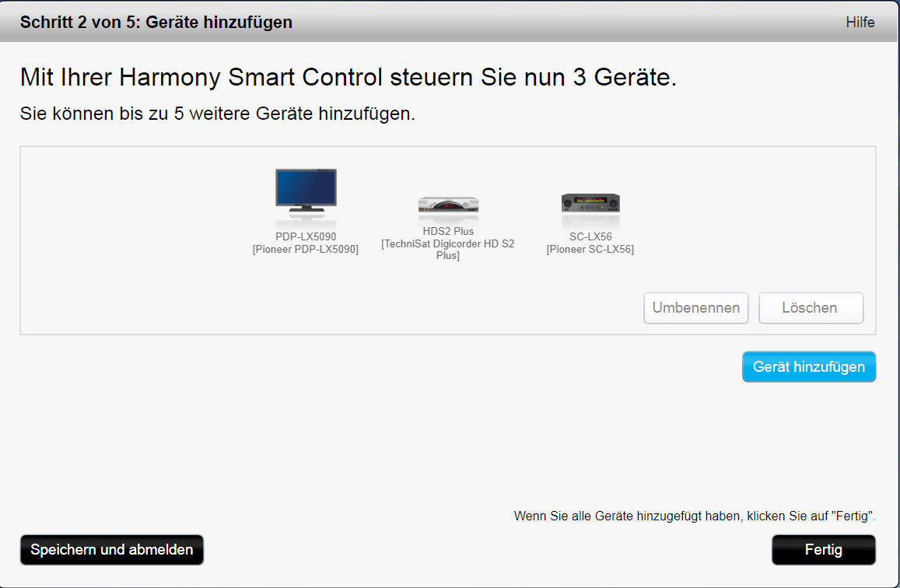Click the [TechniSat Digicorder HD S2 Plus] model text
Screen dimensions: 900x588
(448, 250)
